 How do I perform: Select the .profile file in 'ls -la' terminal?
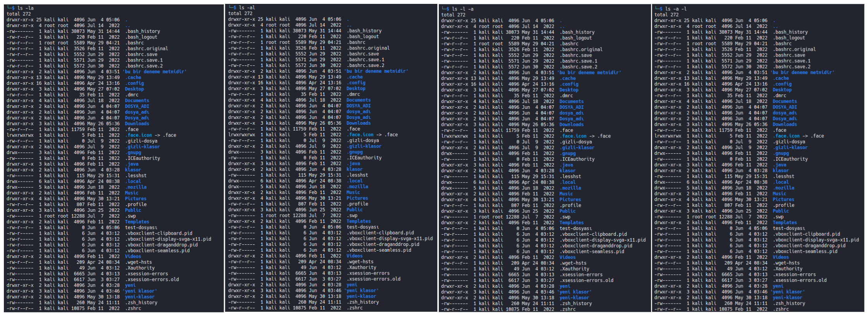(x=136, y=204)
